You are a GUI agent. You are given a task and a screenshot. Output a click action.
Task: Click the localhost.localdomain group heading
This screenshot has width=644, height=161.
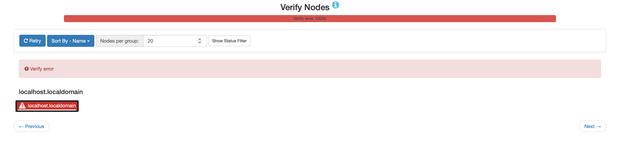51,92
